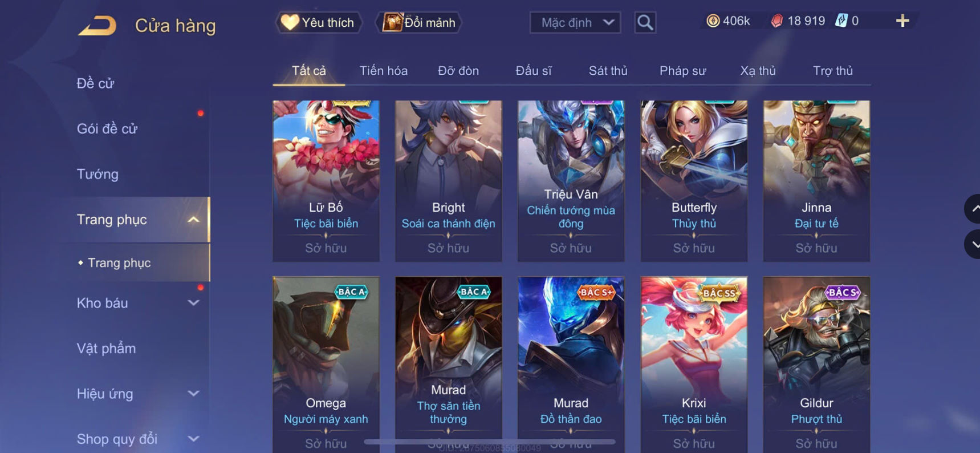Click the blue voucher ticket icon
The image size is (980, 453).
point(841,21)
